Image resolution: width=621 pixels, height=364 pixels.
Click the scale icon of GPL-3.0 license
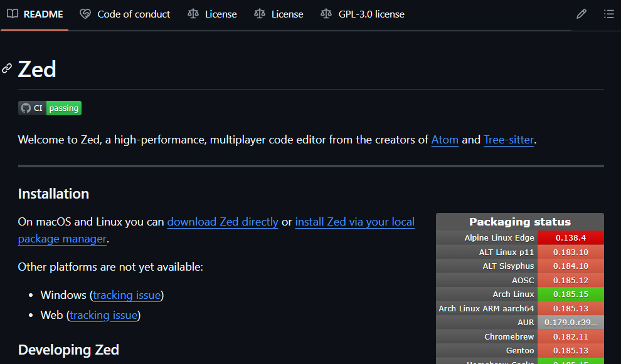(x=326, y=14)
